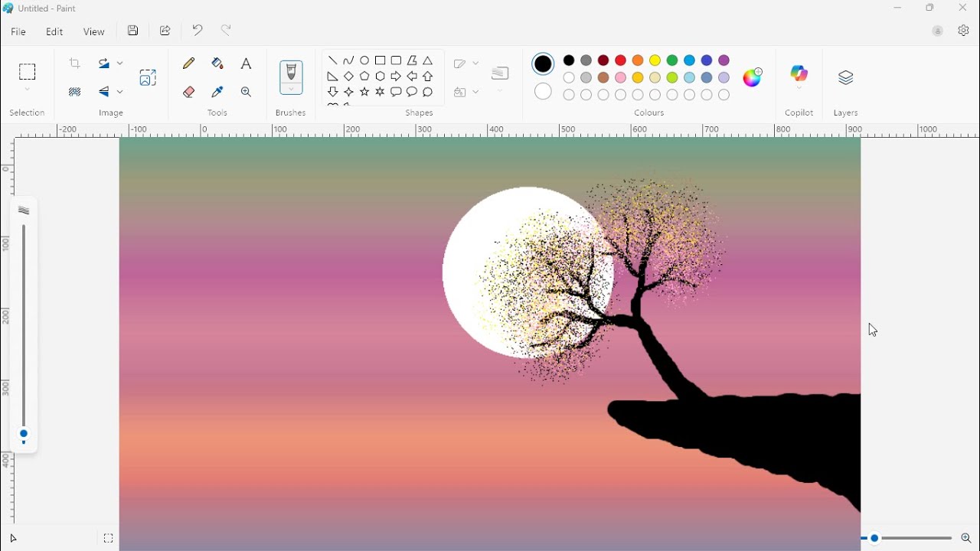Redo the last action
Image resolution: width=980 pixels, height=551 pixels.
227,31
